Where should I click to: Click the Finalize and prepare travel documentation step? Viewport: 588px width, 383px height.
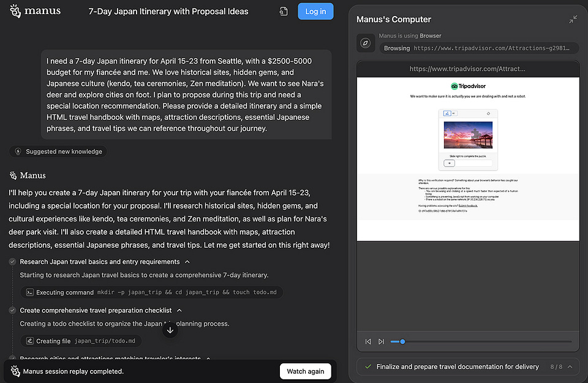click(458, 366)
